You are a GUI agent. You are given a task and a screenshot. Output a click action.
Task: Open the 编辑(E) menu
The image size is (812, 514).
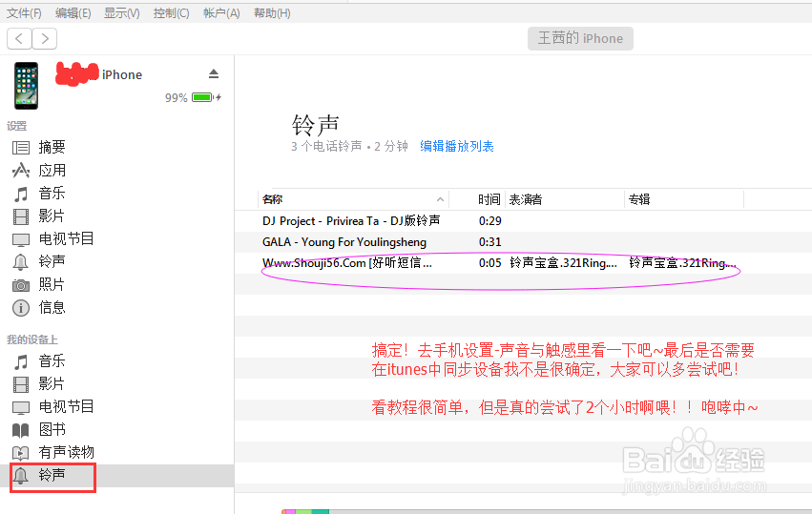pyautogui.click(x=73, y=13)
